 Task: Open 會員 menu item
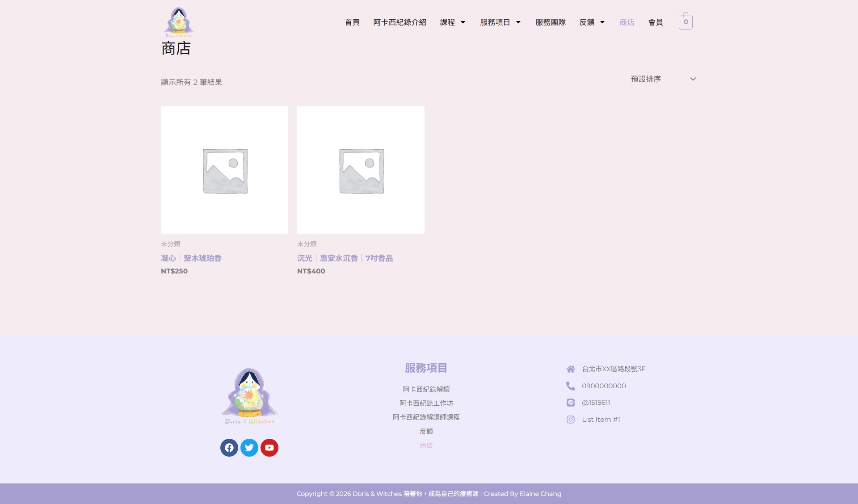pos(656,22)
